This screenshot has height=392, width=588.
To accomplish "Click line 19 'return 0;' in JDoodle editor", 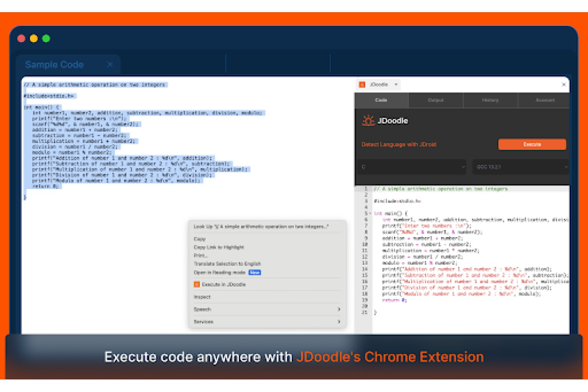I will pyautogui.click(x=394, y=300).
